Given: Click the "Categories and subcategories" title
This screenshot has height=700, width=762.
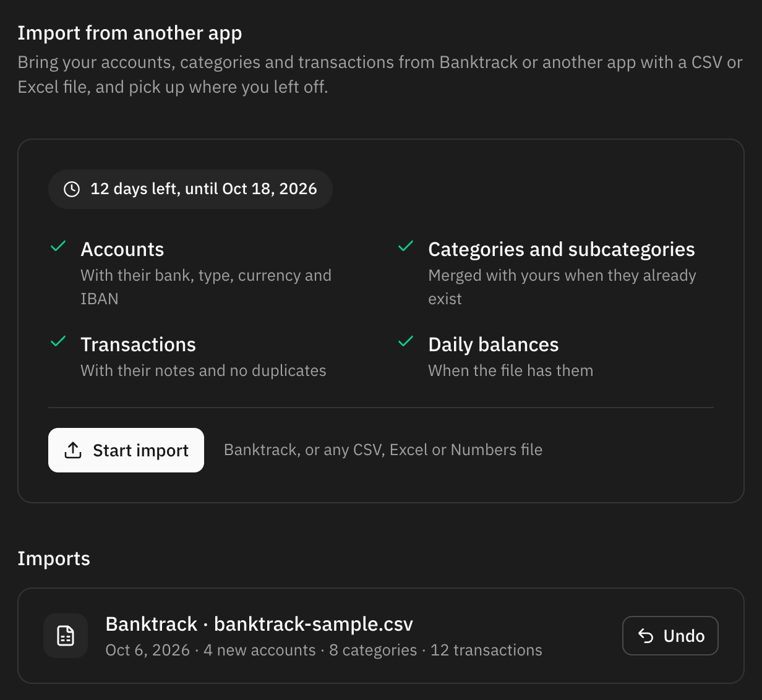Looking at the screenshot, I should pos(562,249).
